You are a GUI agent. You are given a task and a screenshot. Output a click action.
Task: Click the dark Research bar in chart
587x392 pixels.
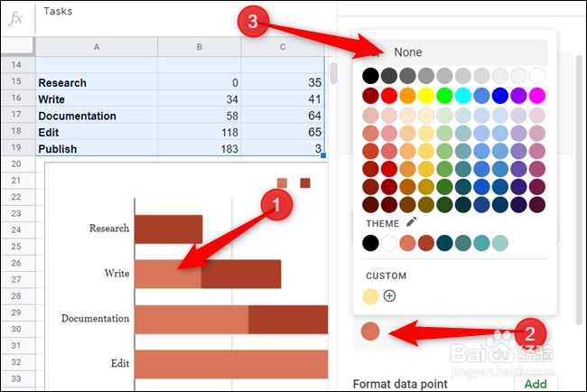169,229
